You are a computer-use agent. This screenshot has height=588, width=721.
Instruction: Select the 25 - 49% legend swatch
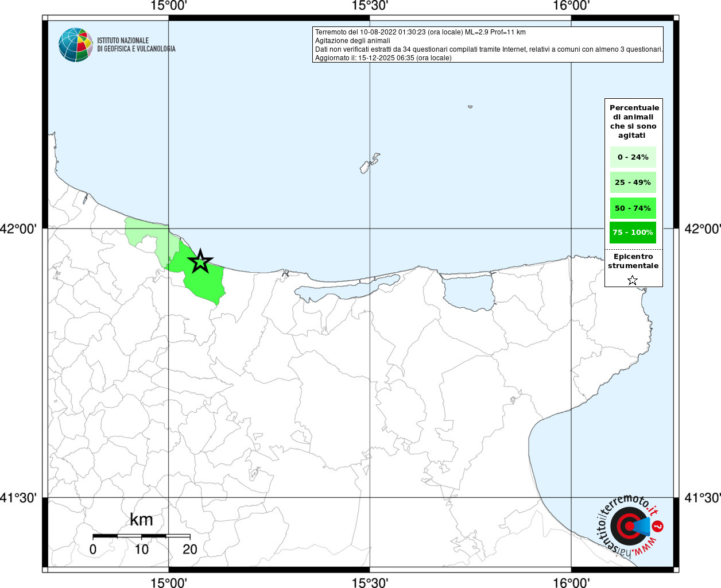(633, 182)
